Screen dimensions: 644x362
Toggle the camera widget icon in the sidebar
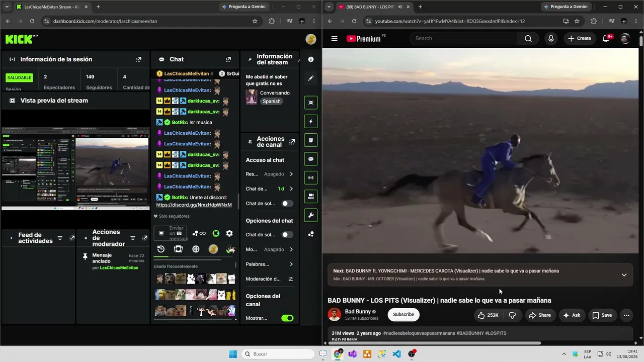311,196
